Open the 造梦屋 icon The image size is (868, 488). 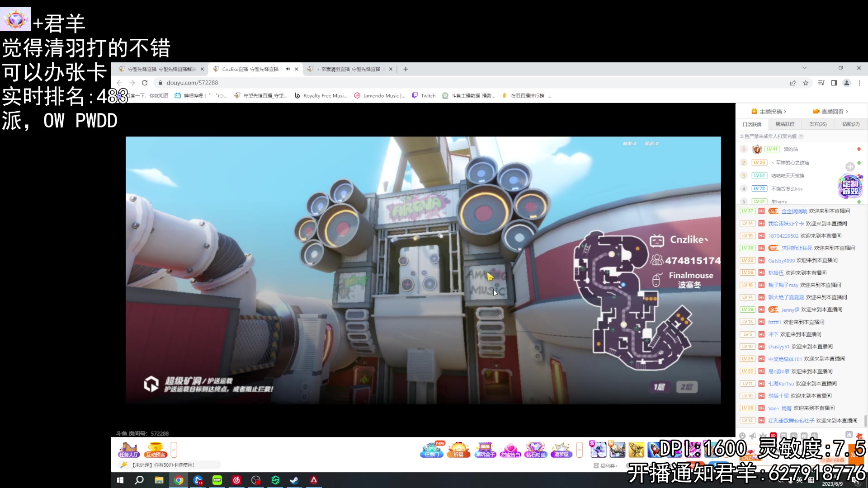click(561, 450)
